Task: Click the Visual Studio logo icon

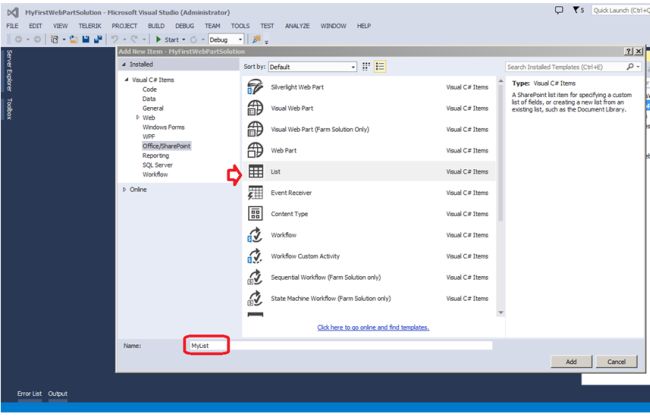Action: point(13,12)
